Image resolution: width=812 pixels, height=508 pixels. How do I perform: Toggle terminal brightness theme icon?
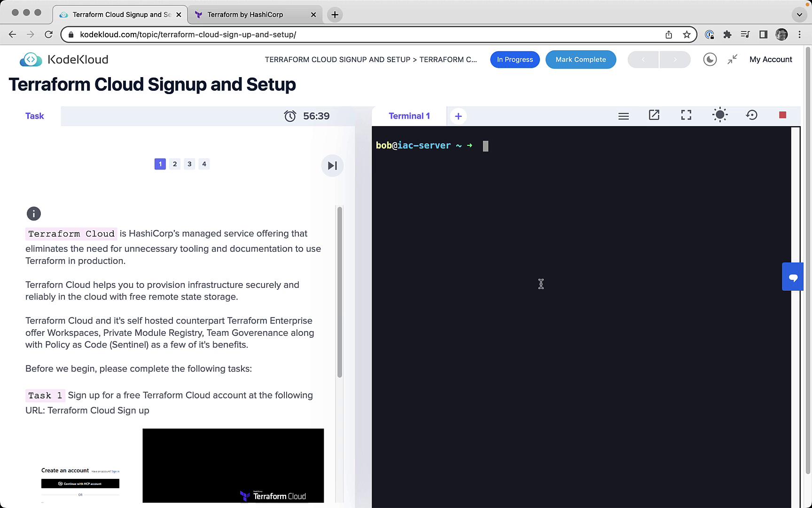click(x=720, y=115)
